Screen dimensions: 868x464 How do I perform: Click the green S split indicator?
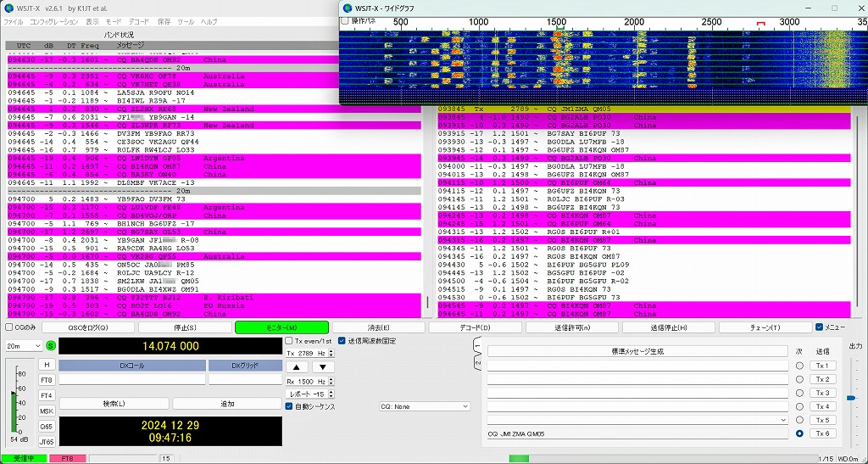(51, 346)
